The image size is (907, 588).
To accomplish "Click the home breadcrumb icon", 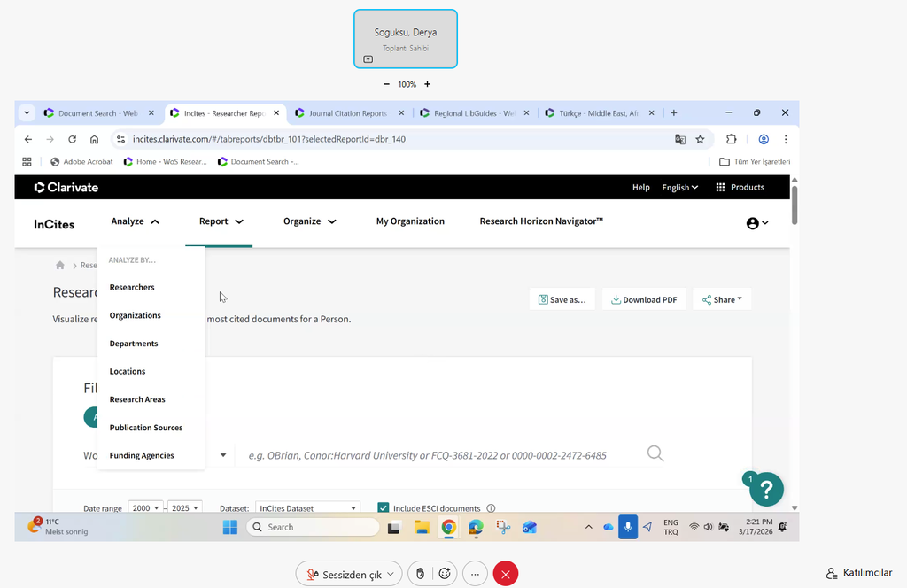I will [60, 265].
